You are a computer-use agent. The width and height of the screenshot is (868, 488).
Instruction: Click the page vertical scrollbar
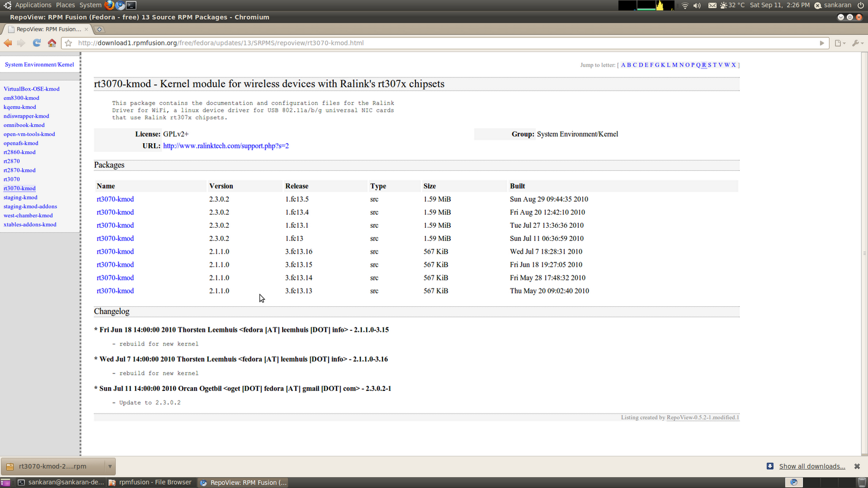click(x=864, y=253)
